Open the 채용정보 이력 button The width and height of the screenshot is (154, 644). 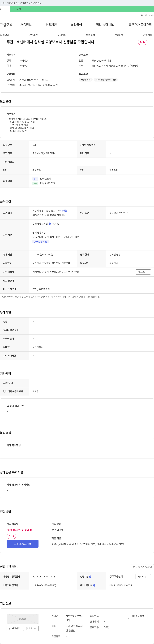[x=138, y=616]
